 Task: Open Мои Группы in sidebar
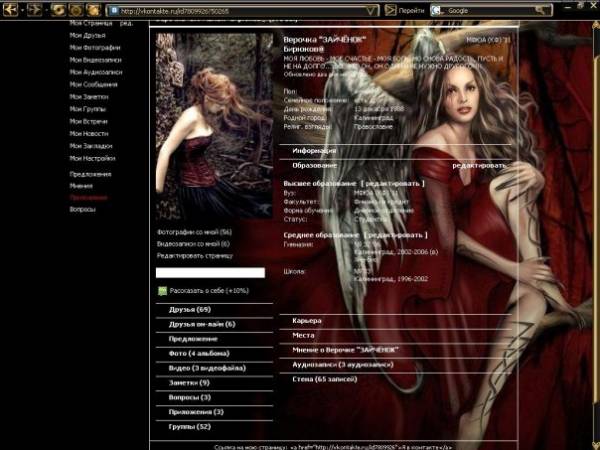(88, 109)
